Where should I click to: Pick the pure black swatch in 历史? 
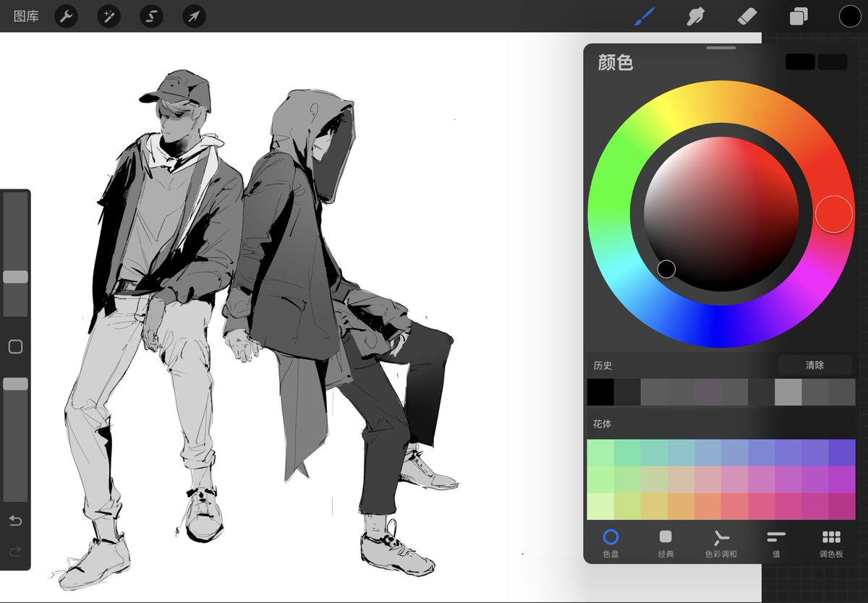coord(600,393)
